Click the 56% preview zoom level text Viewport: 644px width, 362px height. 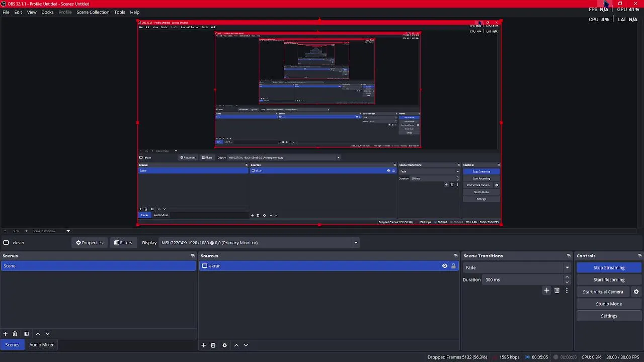pyautogui.click(x=16, y=231)
